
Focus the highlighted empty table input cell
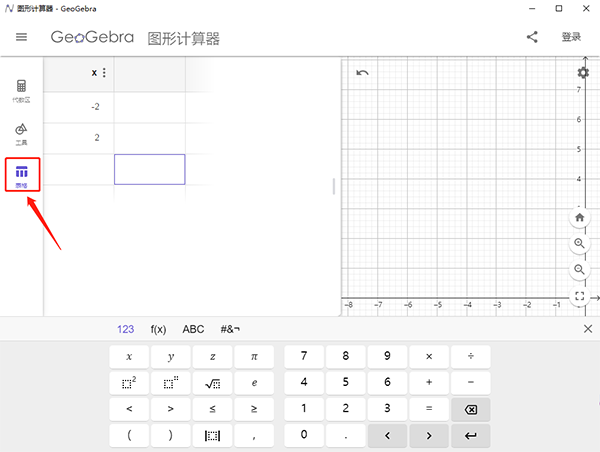click(150, 170)
